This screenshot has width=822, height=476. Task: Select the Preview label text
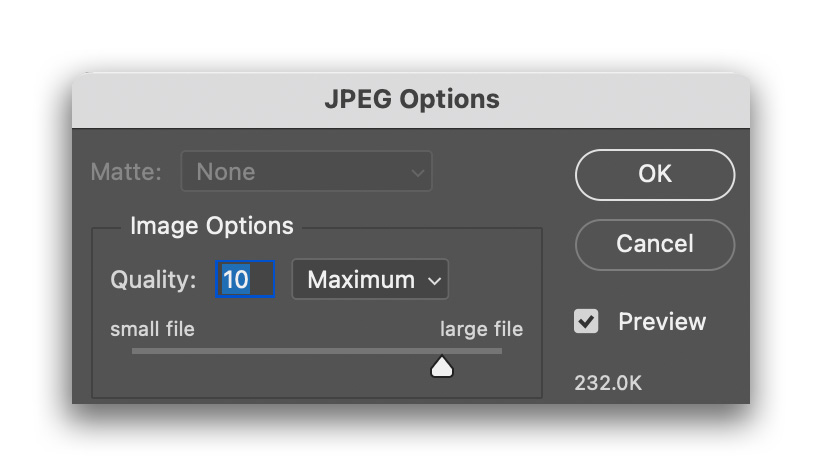point(662,321)
